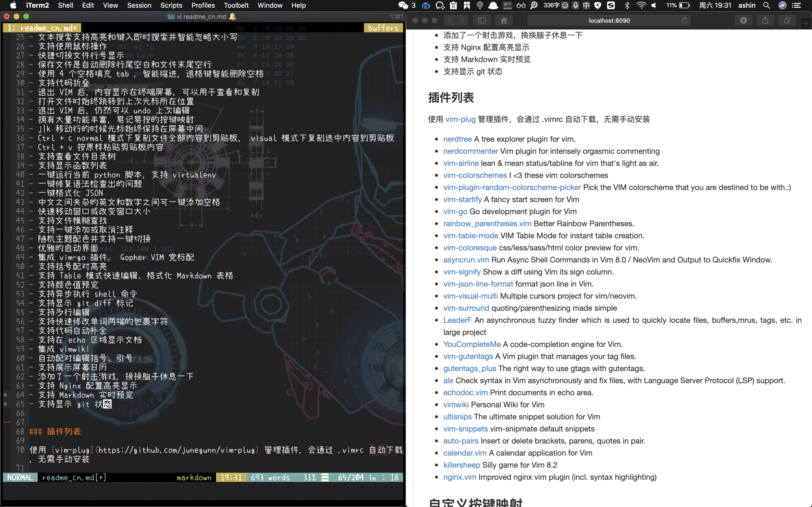This screenshot has height=507, width=812.
Task: Open the Chinese input method dropdown
Action: tap(586, 5)
